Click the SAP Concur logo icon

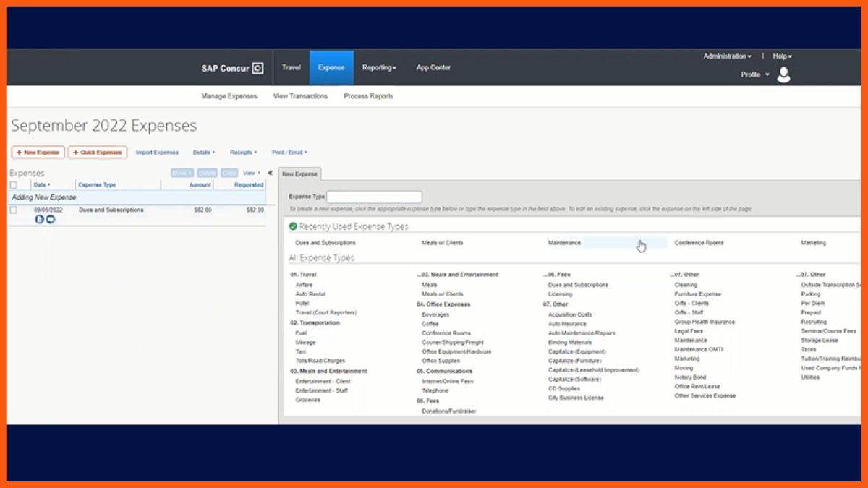pos(258,68)
